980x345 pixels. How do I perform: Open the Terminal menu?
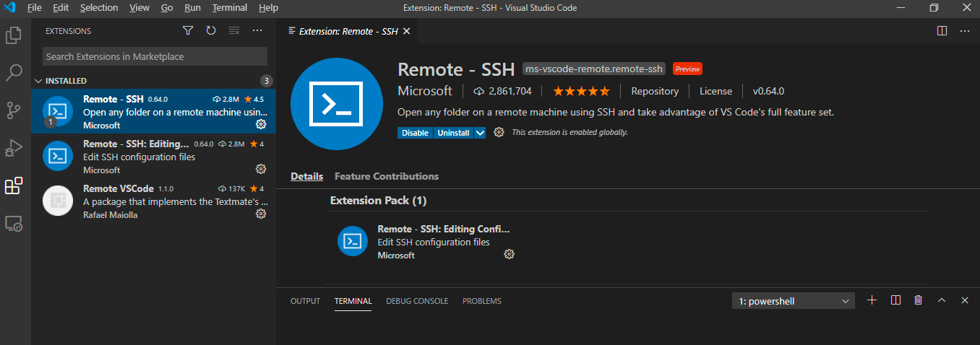point(230,8)
